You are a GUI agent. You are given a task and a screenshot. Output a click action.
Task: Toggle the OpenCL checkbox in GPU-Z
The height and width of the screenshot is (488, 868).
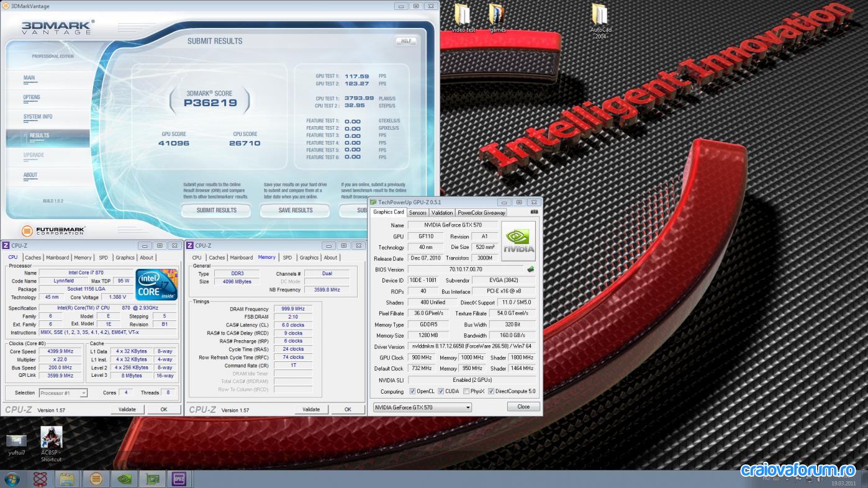click(x=412, y=391)
